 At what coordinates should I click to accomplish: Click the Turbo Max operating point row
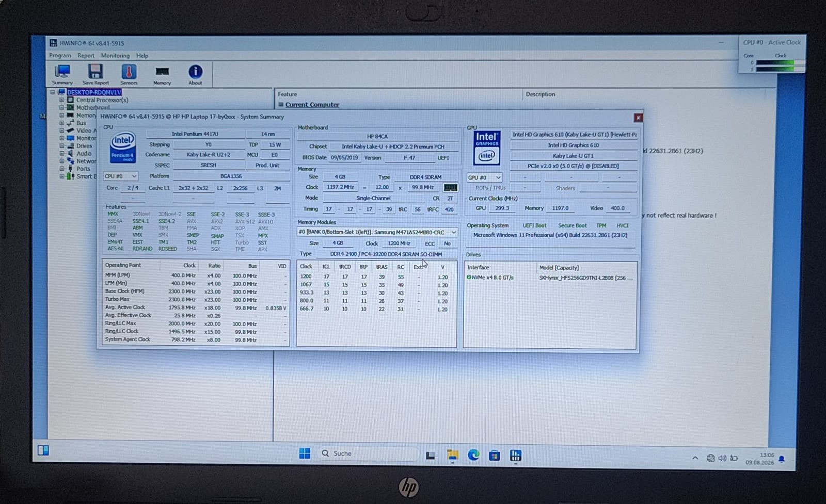195,299
